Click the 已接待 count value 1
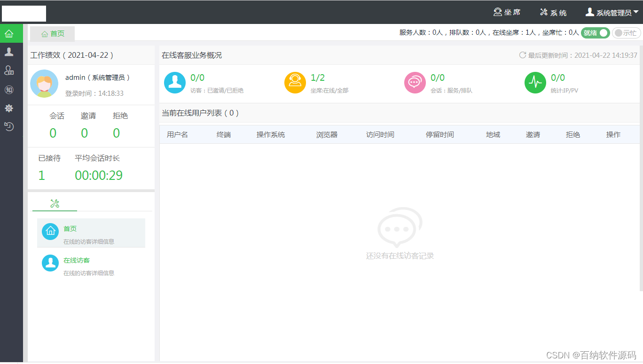 pos(41,176)
